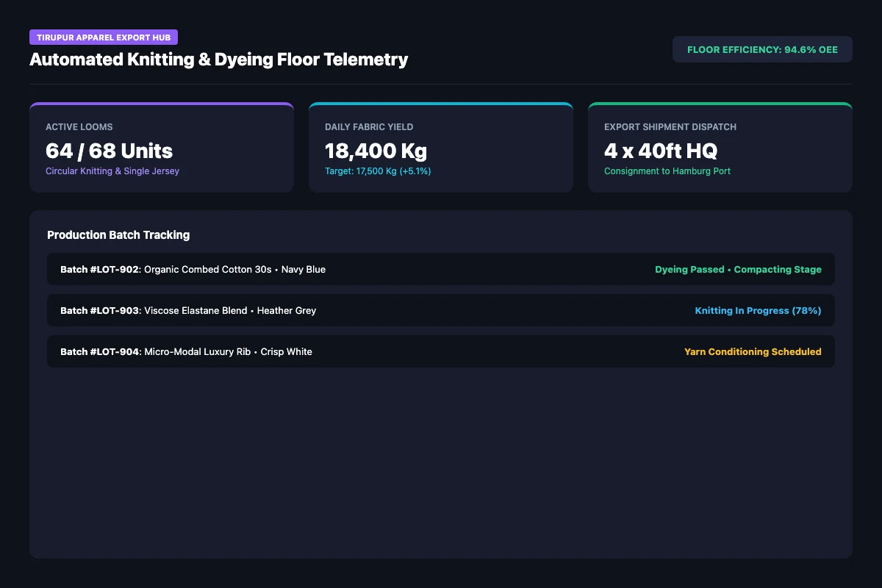Viewport: 882px width, 588px height.
Task: Click the Dyeing Passed • Compacting Stage status
Action: (x=738, y=270)
